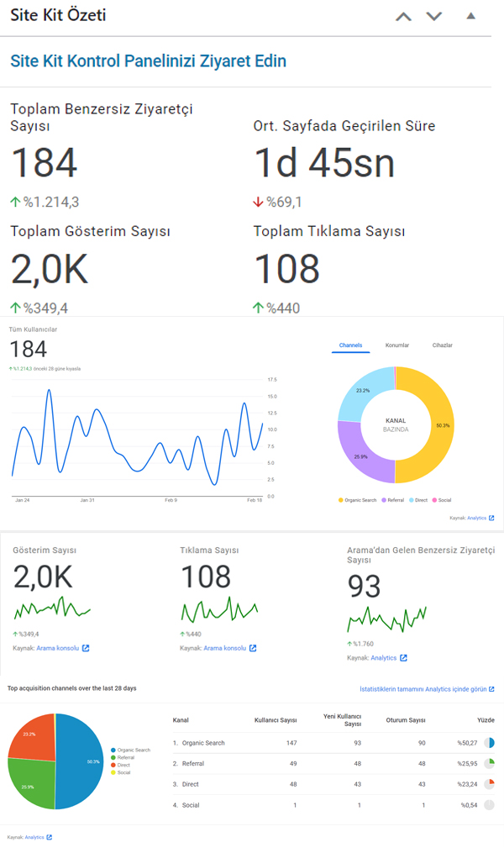The width and height of the screenshot is (504, 853).
Task: Click external link icon beside donut Analytics source
Action: (491, 518)
